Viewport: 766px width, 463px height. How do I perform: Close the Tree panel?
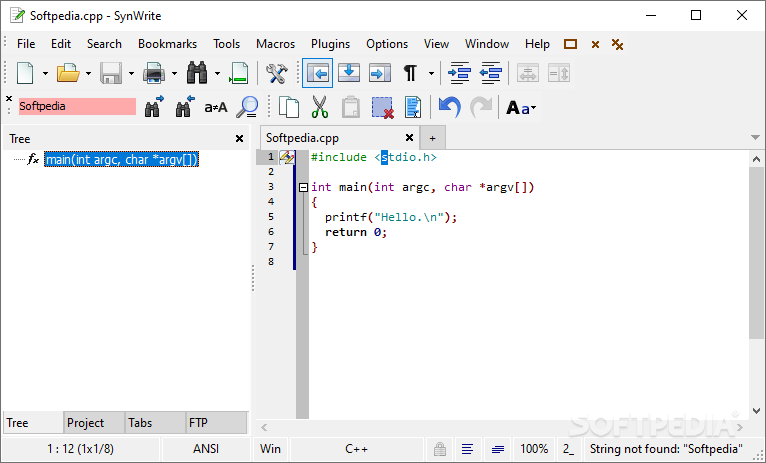[x=239, y=139]
